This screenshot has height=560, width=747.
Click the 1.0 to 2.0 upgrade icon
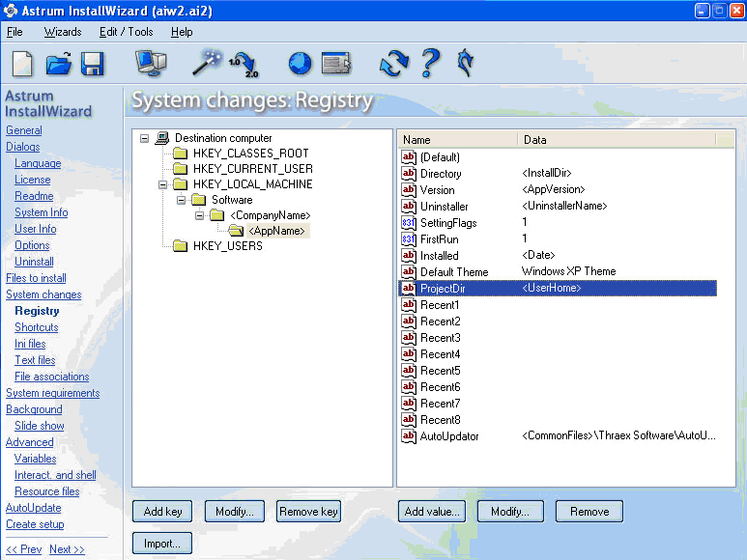pos(244,65)
